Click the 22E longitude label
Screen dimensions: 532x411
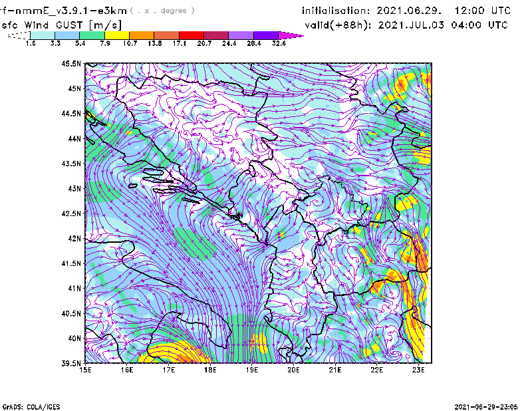tap(376, 370)
